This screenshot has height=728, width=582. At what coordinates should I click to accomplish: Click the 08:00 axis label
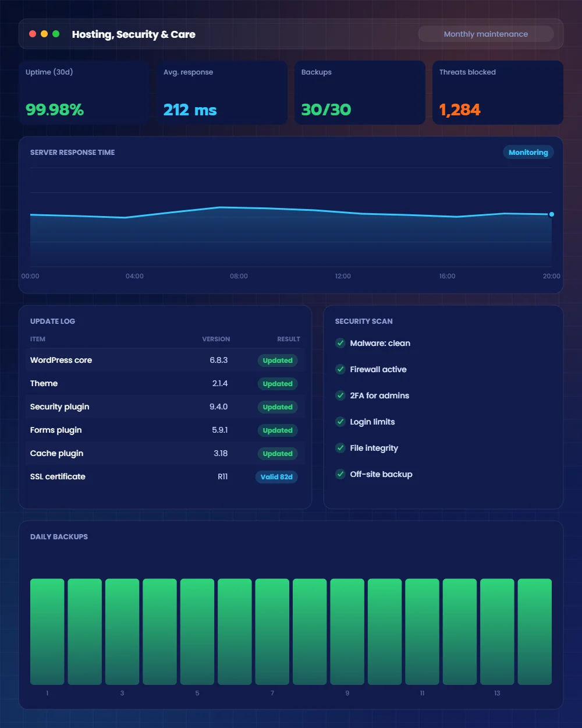239,276
